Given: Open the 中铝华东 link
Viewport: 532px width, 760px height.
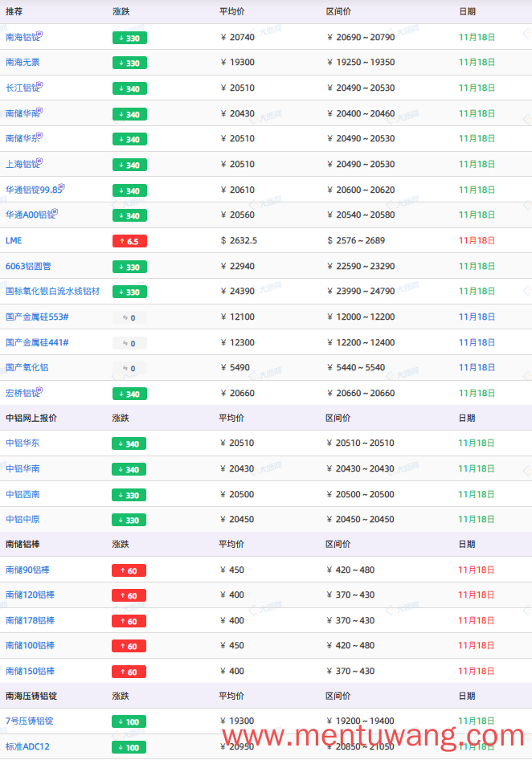Looking at the screenshot, I should click(x=23, y=443).
